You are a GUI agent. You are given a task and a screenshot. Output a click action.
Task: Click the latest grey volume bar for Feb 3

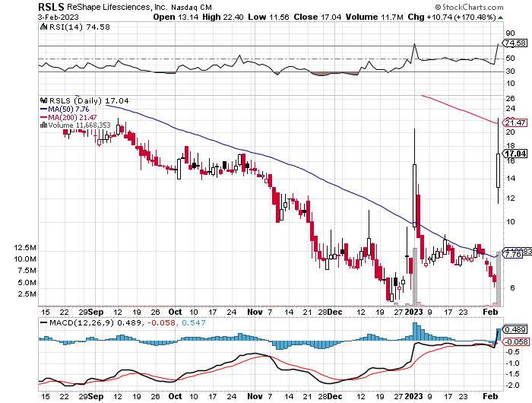[x=499, y=279]
